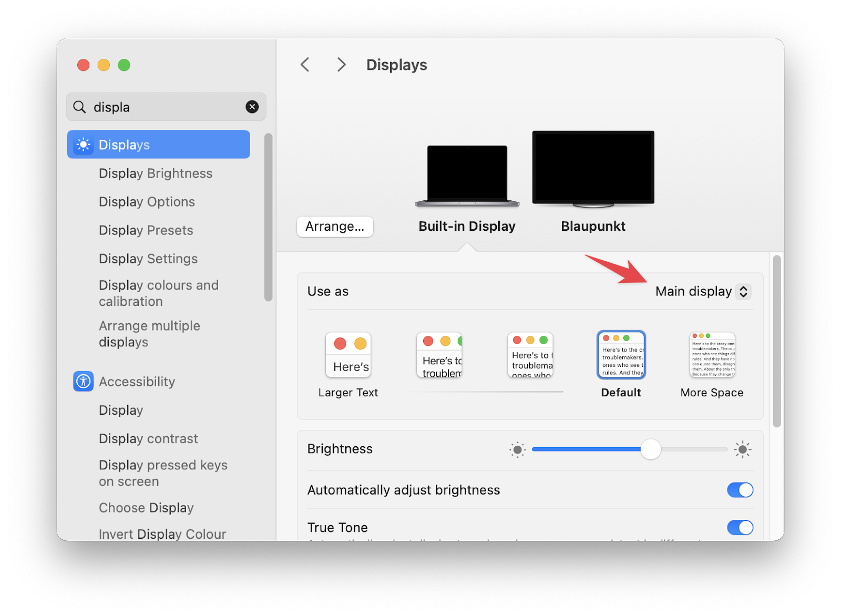Clear the search field with the X icon
The image size is (841, 616).
(x=252, y=107)
